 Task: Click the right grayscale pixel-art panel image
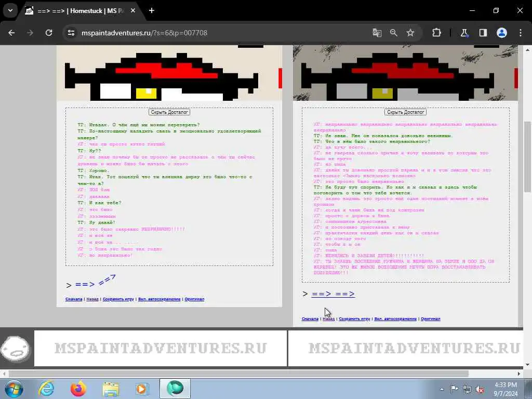(x=405, y=73)
